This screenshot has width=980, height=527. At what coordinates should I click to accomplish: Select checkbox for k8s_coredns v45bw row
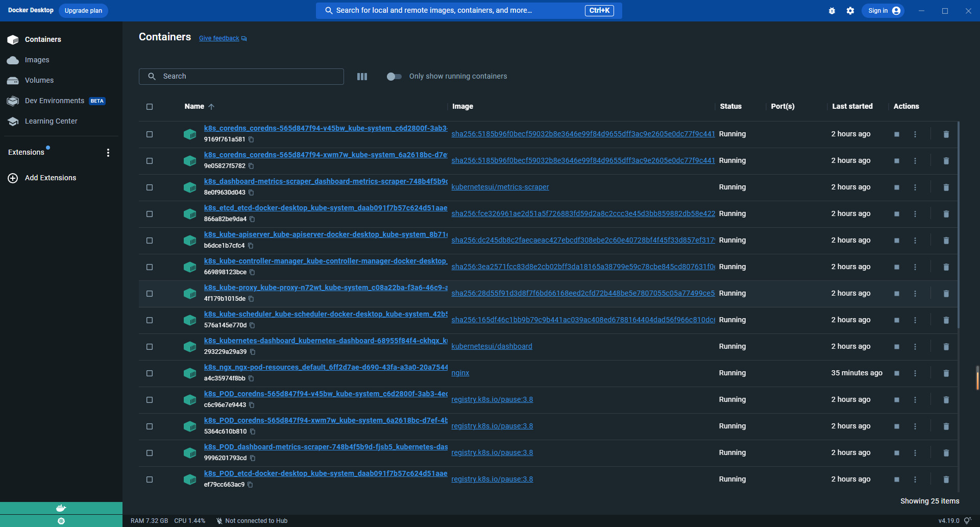(x=150, y=134)
